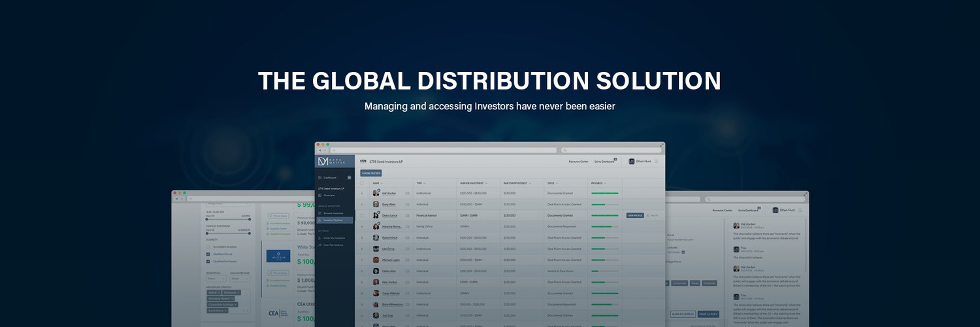Click Diana Lance's avatar in the table
The height and width of the screenshot is (327, 980).
(x=376, y=215)
